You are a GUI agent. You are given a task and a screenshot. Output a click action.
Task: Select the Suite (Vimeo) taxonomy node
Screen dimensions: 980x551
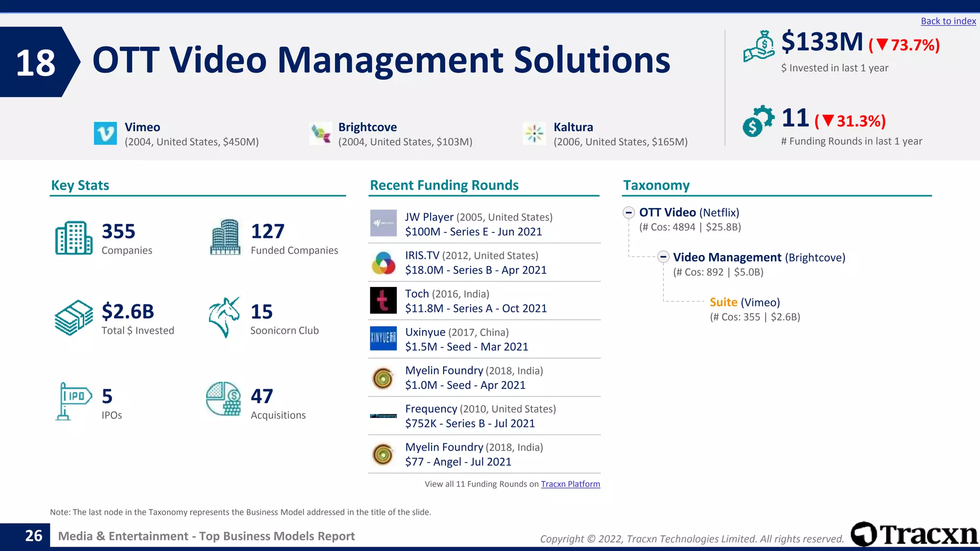click(745, 302)
